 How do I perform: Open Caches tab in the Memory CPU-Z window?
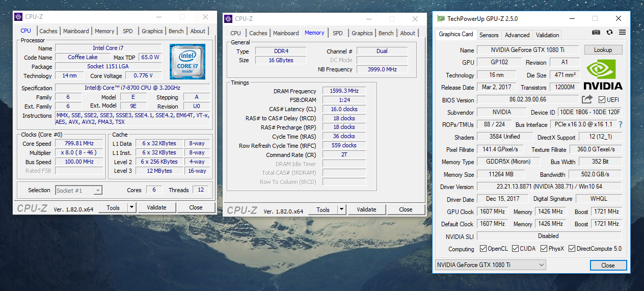(x=258, y=33)
